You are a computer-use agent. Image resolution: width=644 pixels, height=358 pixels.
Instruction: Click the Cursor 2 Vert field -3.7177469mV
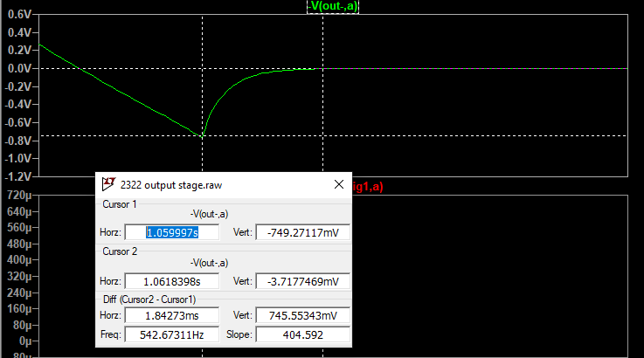(x=303, y=281)
